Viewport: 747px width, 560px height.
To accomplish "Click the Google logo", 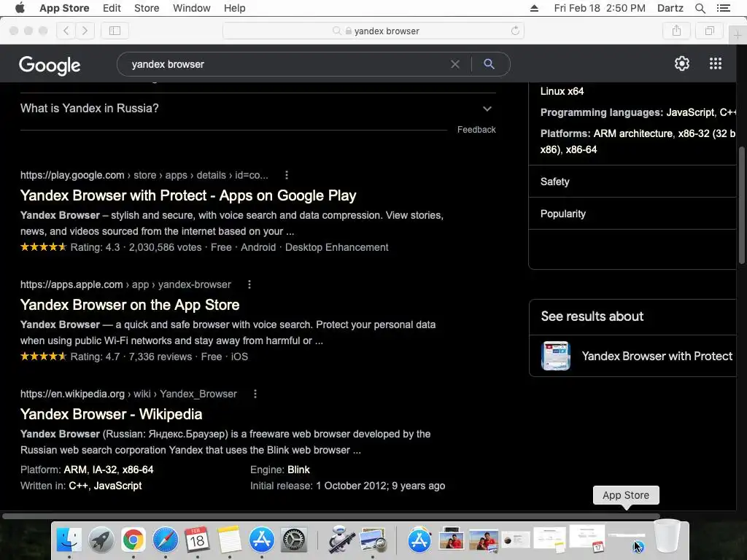I will pyautogui.click(x=50, y=65).
